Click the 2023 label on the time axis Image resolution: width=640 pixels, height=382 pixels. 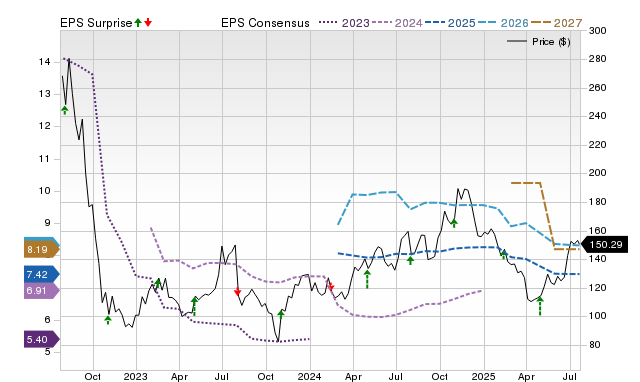(x=136, y=376)
